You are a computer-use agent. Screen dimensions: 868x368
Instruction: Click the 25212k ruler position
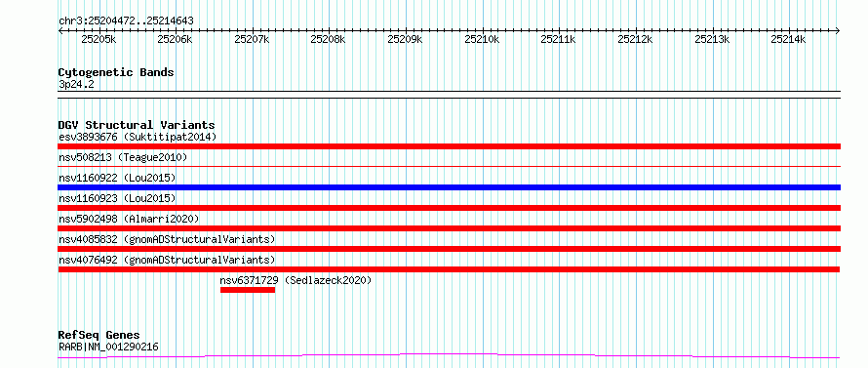coord(636,40)
